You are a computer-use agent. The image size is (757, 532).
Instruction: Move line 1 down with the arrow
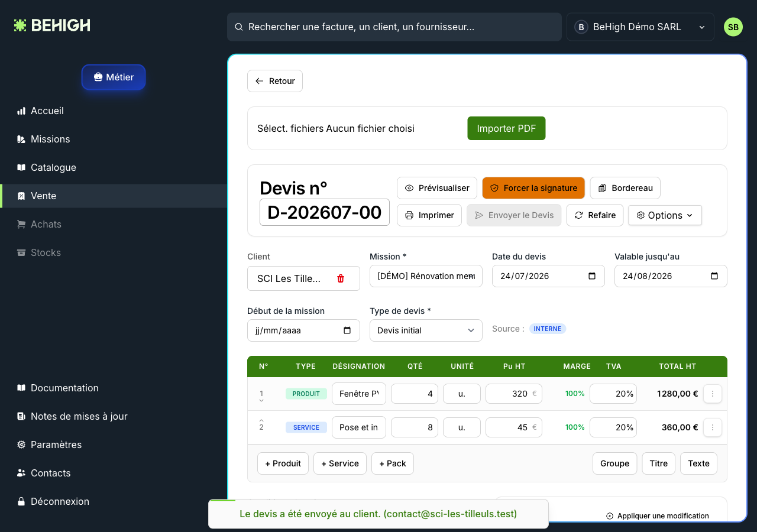[261, 401]
